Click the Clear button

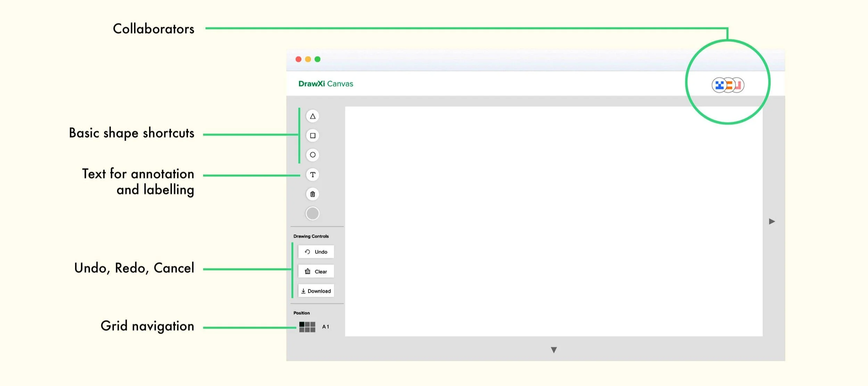(316, 272)
